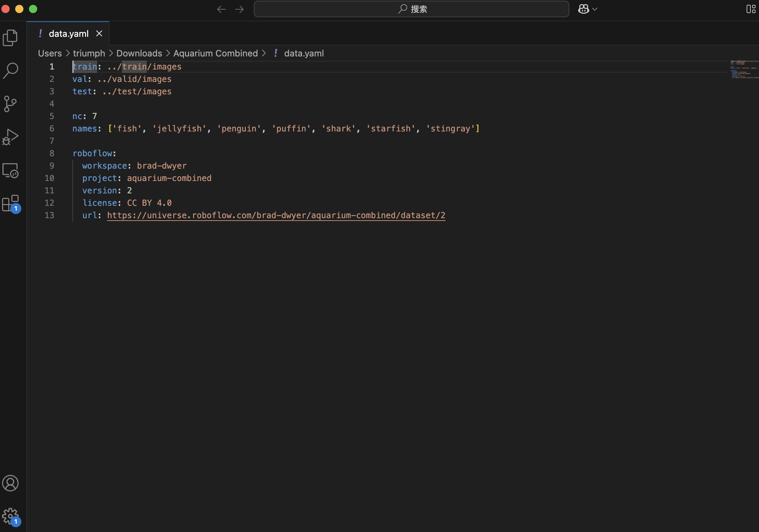Expand the Copilot dropdown chevron

[x=595, y=9]
